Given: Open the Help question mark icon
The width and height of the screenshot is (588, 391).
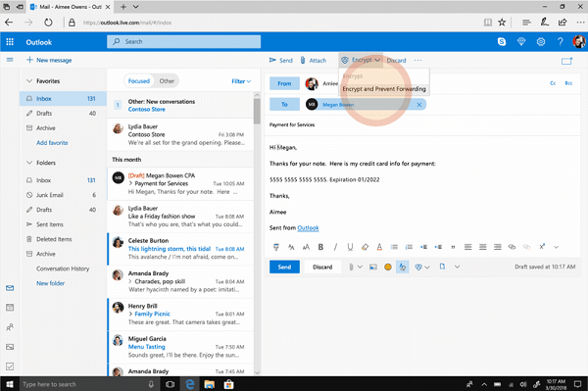Looking at the screenshot, I should [x=560, y=41].
